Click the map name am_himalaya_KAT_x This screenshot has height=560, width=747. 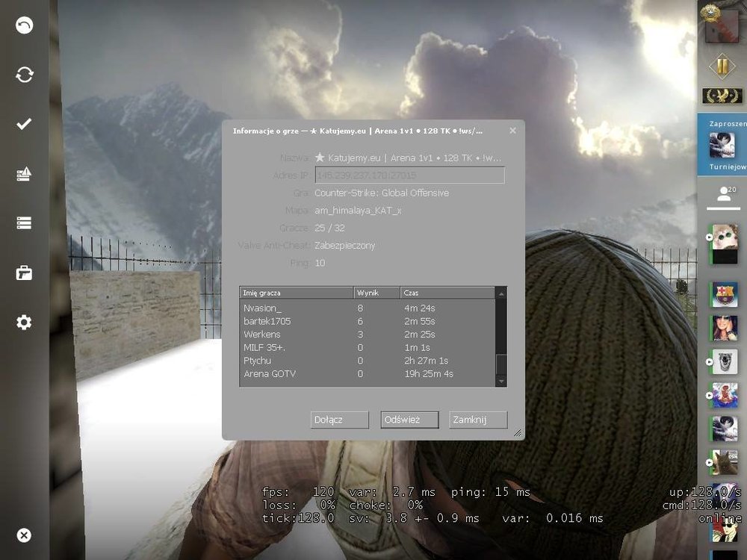click(x=358, y=211)
